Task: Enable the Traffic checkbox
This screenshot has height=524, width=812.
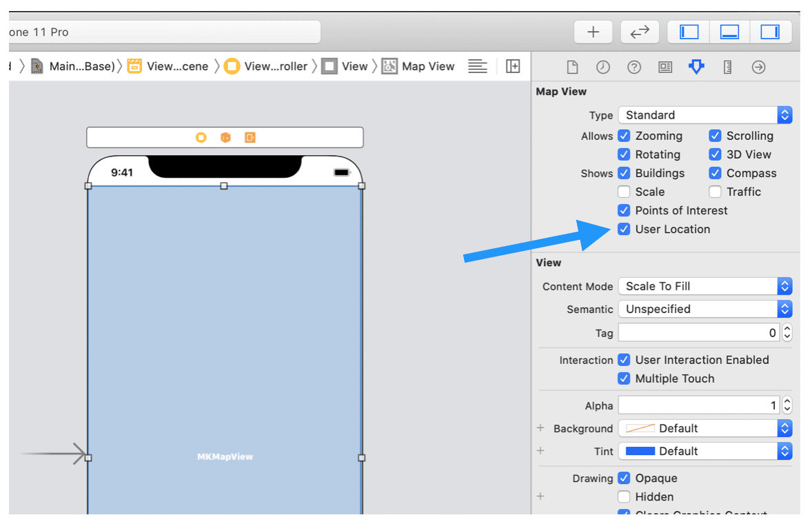Action: coord(715,192)
